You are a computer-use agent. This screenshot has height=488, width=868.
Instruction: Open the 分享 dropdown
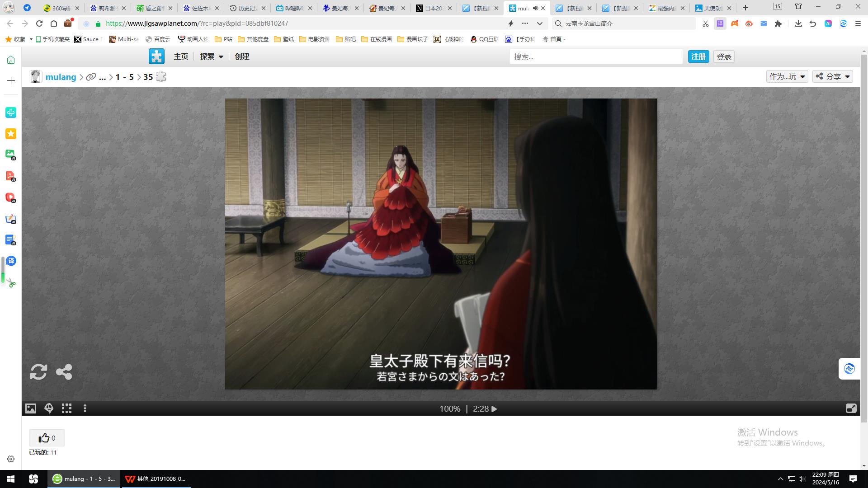pos(833,76)
